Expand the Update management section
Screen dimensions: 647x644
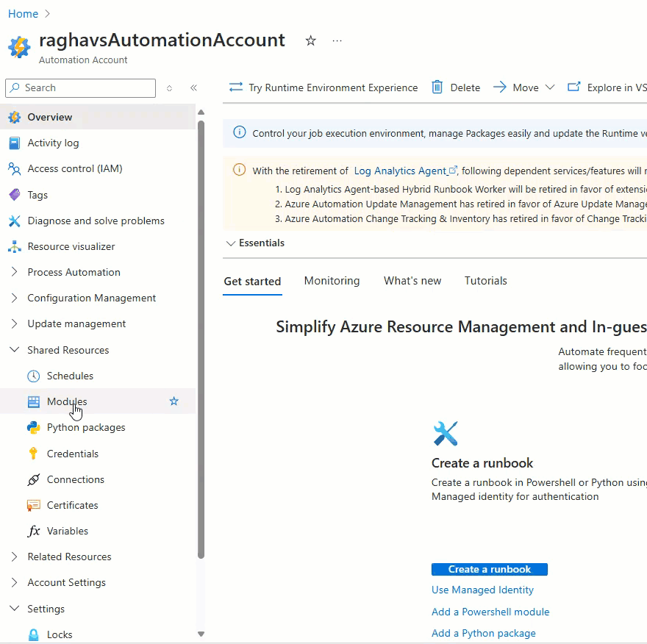pyautogui.click(x=15, y=324)
